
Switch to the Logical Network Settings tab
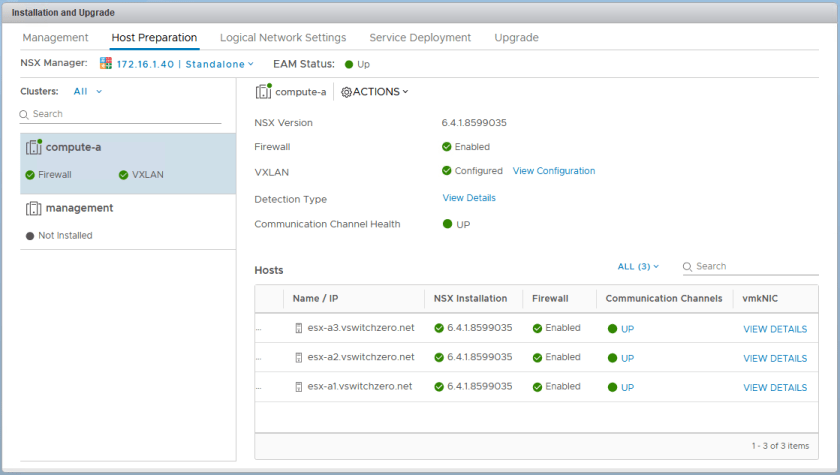click(x=283, y=38)
